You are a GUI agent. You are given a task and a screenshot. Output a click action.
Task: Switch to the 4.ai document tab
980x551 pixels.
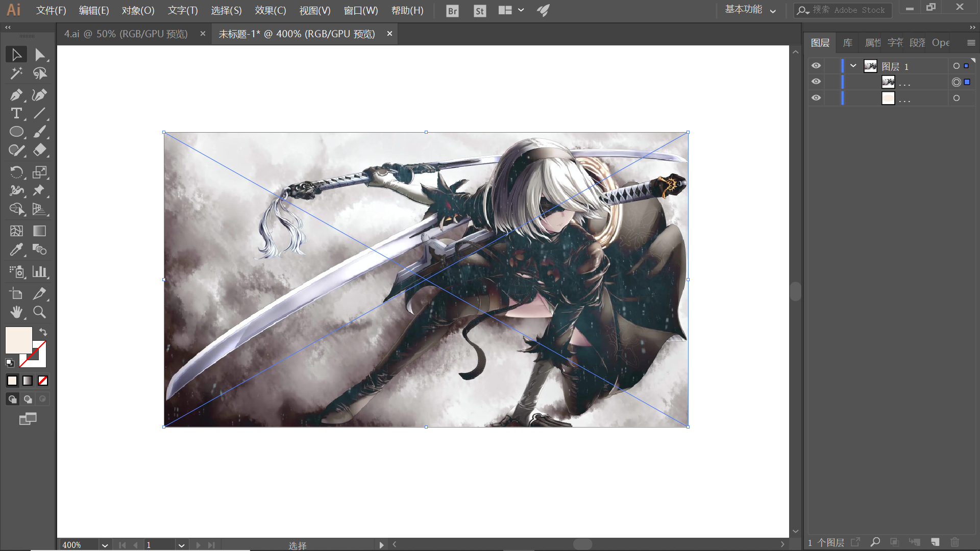point(126,34)
